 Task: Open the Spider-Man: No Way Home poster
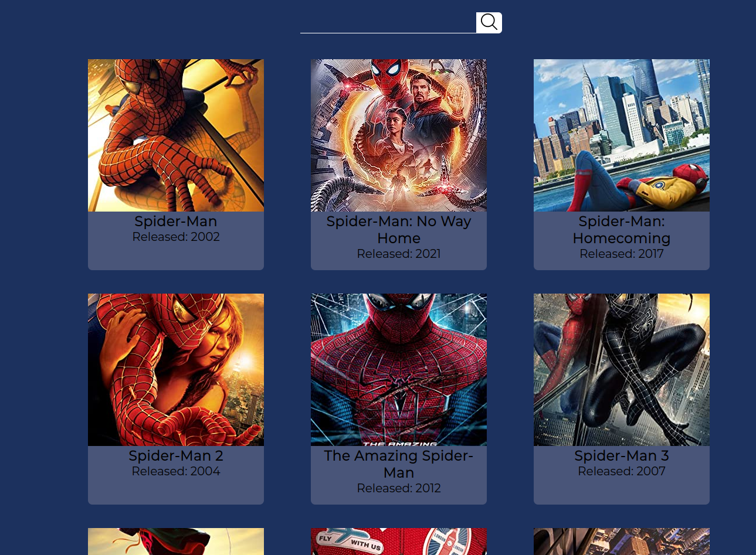[x=399, y=135]
